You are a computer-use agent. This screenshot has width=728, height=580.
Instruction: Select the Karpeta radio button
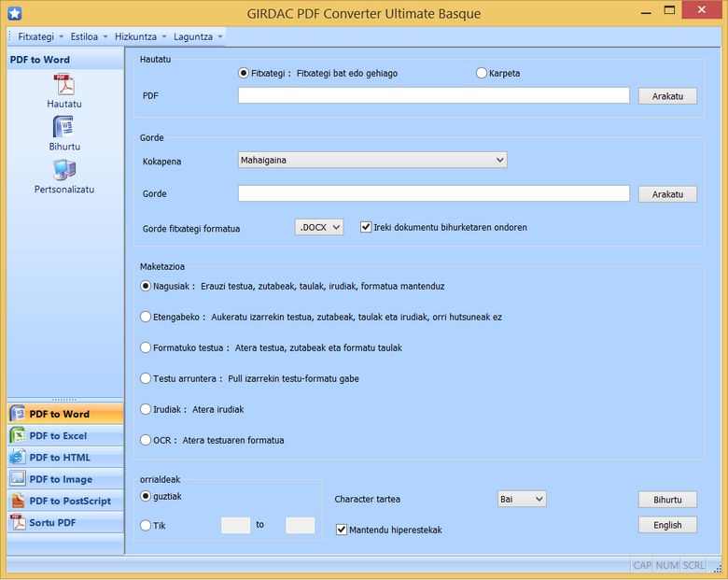coord(482,73)
